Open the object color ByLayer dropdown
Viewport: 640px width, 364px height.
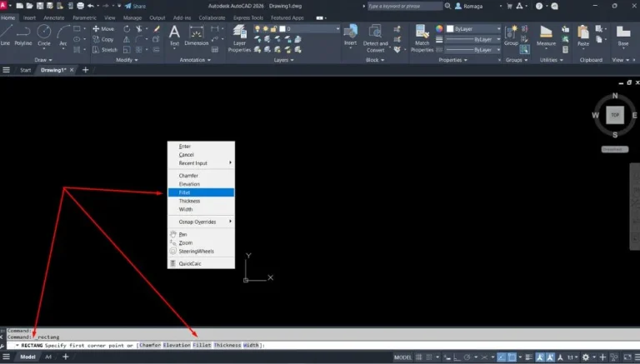coord(473,28)
